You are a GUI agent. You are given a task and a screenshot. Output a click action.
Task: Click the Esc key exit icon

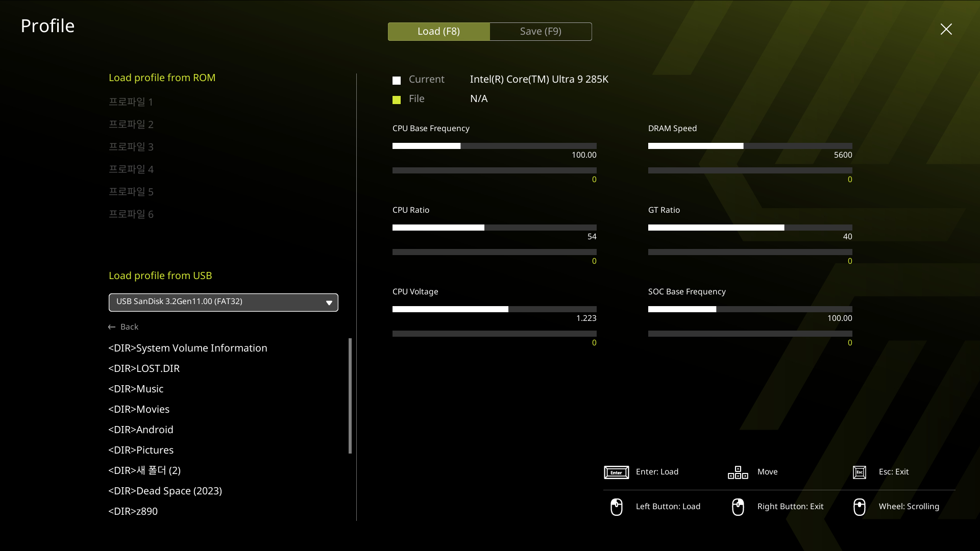[x=860, y=472]
